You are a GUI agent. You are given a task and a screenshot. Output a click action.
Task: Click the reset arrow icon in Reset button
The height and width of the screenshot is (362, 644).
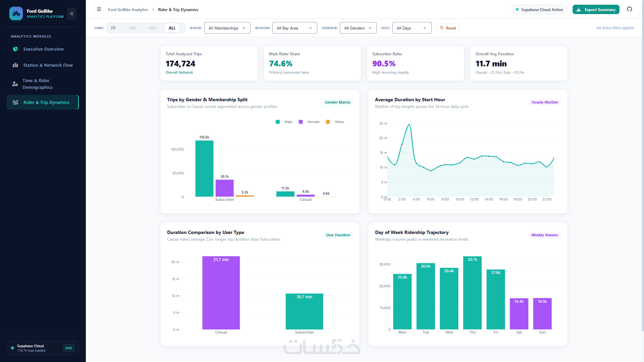(x=442, y=28)
